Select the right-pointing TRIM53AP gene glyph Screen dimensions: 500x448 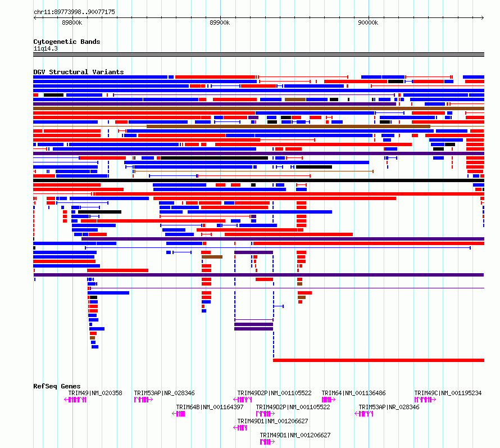point(143,400)
